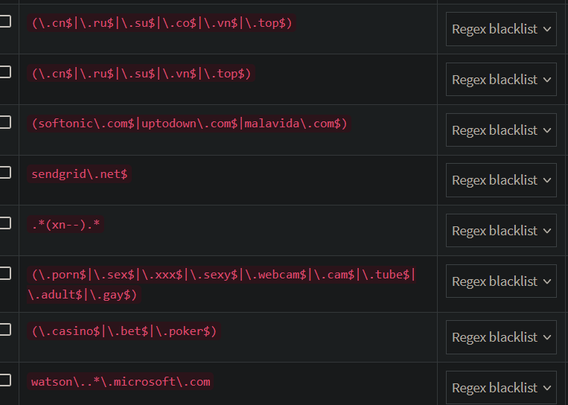Open Regex blacklist dropdown for sendgrid row
The height and width of the screenshot is (405, 568).
(501, 180)
